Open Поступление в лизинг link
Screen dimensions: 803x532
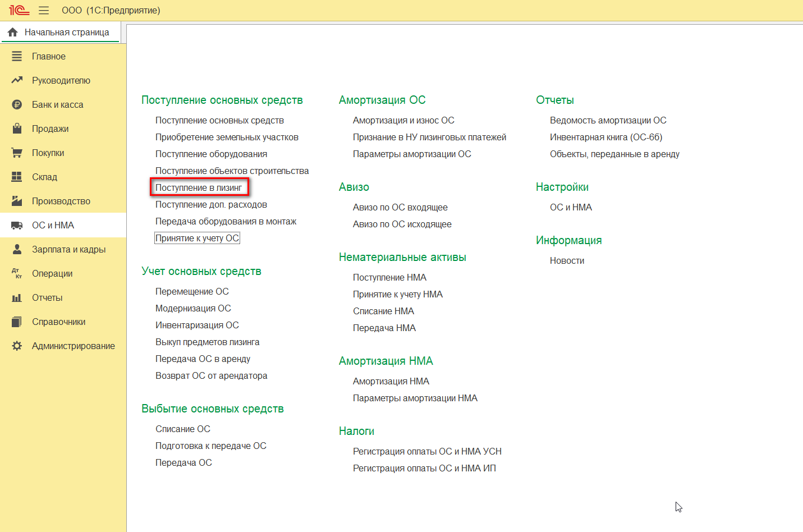point(199,187)
